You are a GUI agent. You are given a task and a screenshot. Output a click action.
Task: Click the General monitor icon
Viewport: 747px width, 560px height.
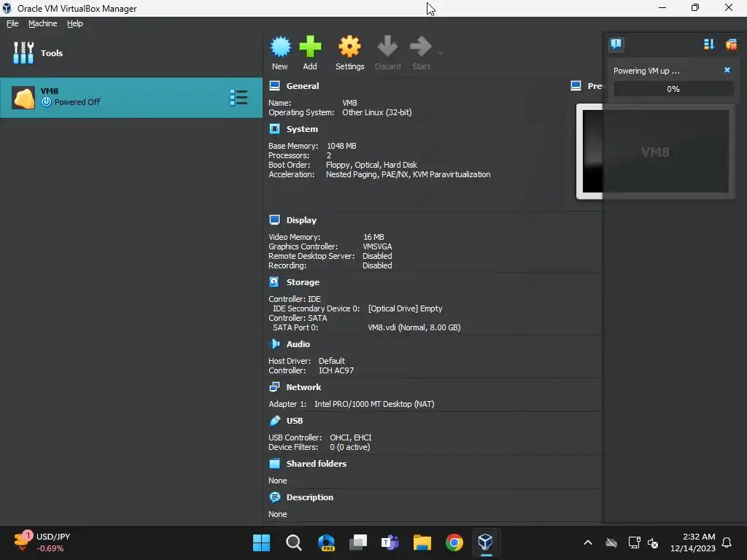click(x=274, y=86)
